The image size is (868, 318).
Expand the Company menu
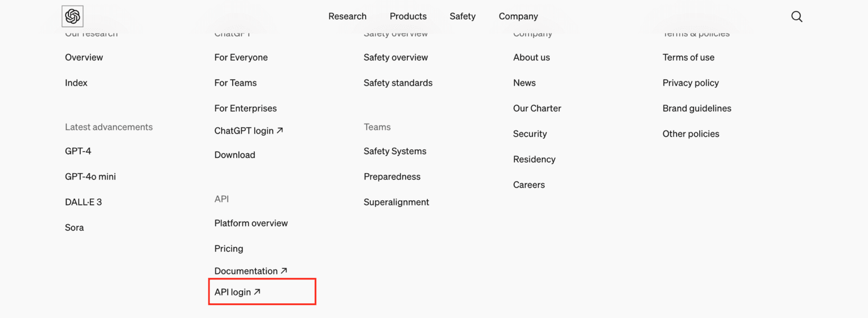click(518, 16)
